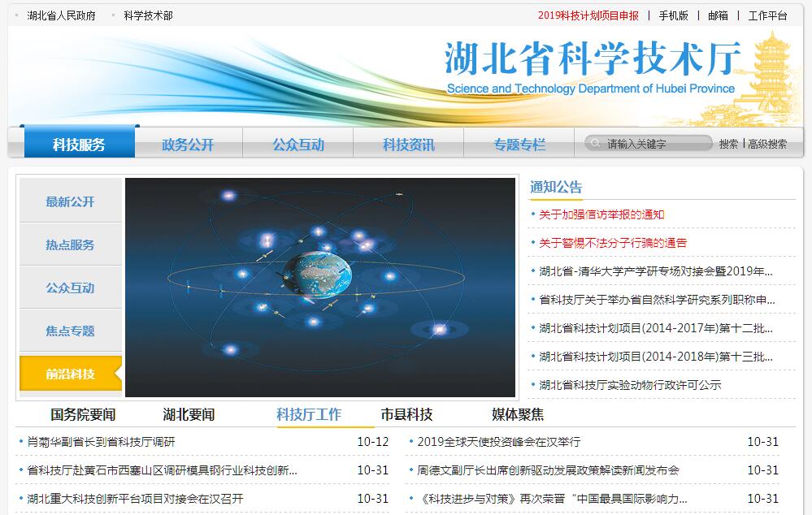Image resolution: width=812 pixels, height=515 pixels.
Task: Open the 通知公告 section heading
Action: (x=556, y=187)
